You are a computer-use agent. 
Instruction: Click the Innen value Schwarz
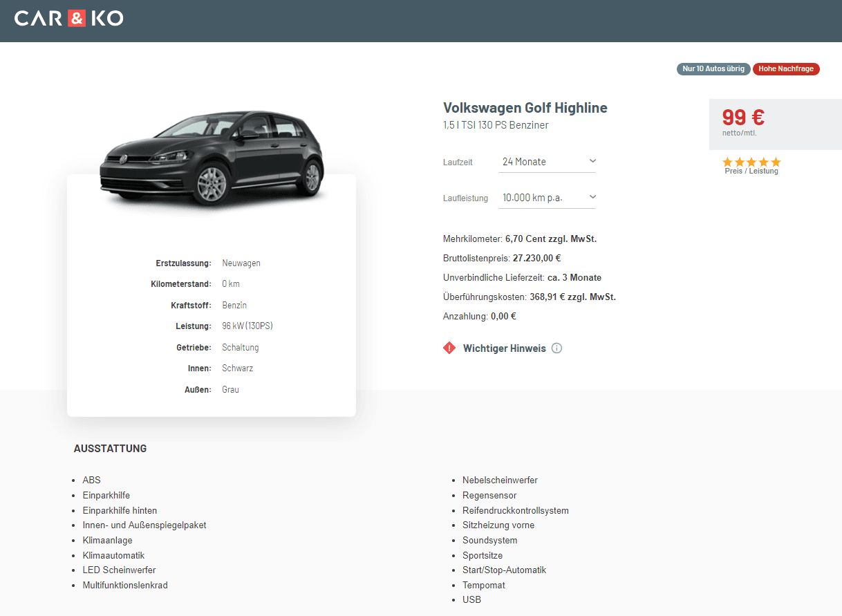pyautogui.click(x=238, y=368)
